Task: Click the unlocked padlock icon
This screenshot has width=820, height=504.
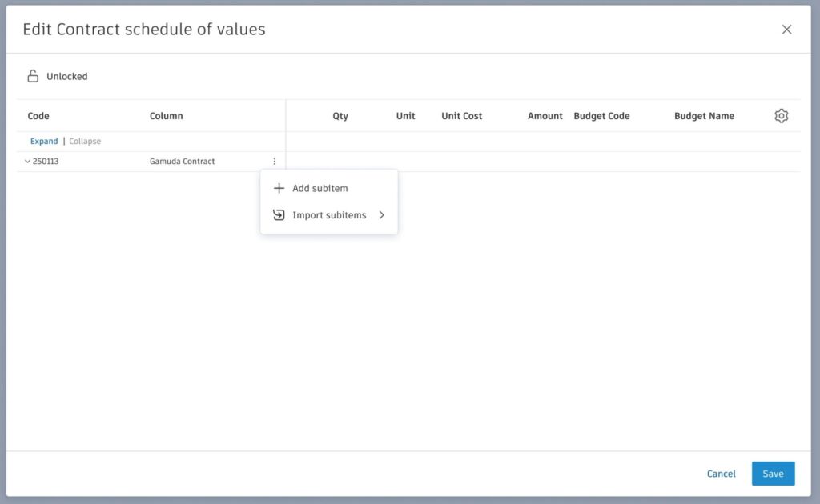Action: (x=33, y=77)
